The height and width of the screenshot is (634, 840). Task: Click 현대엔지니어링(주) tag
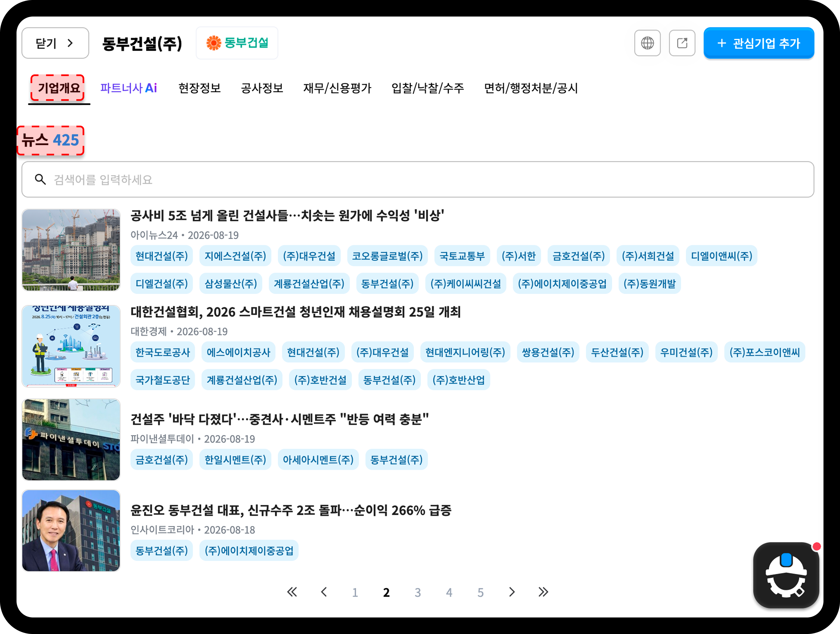[x=465, y=352]
